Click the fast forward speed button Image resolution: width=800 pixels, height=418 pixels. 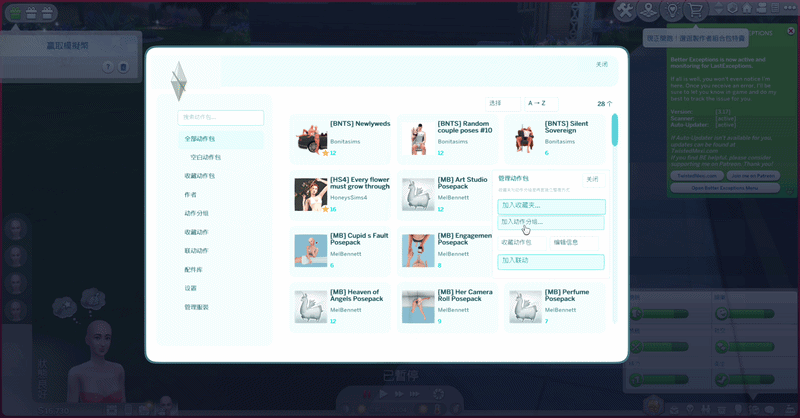[399, 394]
